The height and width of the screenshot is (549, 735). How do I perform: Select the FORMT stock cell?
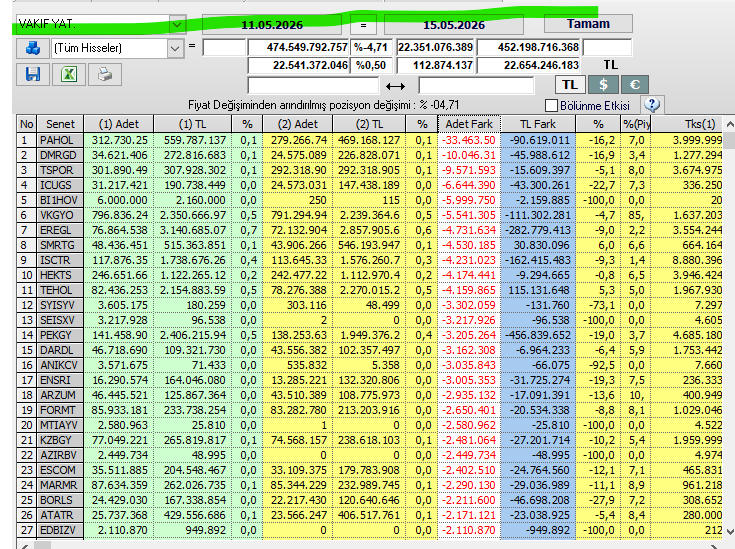(60, 410)
